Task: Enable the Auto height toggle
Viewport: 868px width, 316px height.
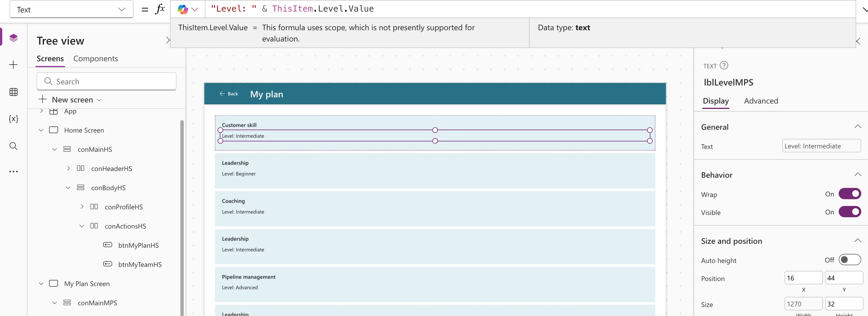Action: [849, 260]
